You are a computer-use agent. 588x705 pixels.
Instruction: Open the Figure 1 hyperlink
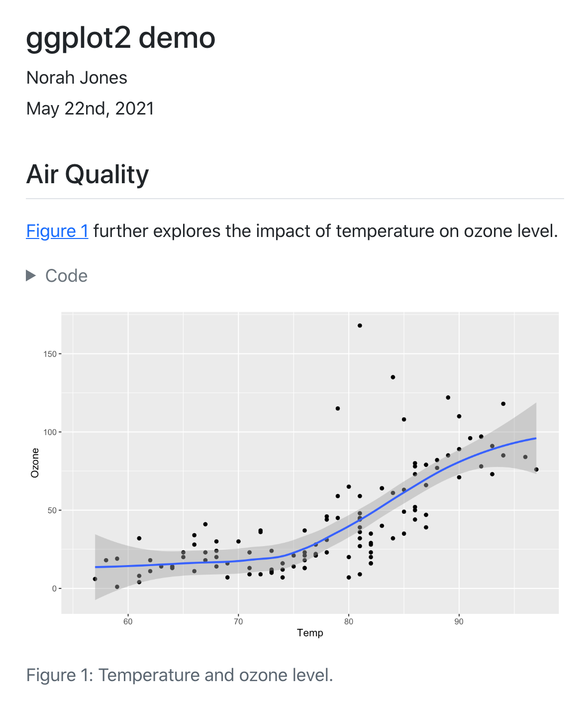point(57,231)
